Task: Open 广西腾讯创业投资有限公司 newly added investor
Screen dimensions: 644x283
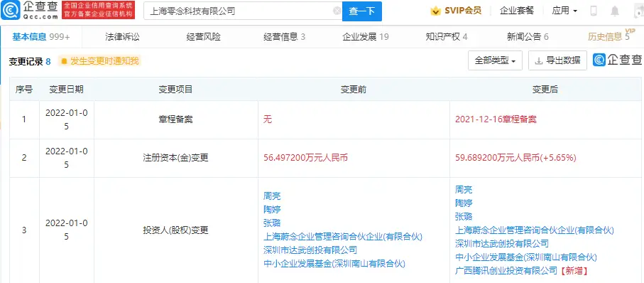Action: [506, 271]
